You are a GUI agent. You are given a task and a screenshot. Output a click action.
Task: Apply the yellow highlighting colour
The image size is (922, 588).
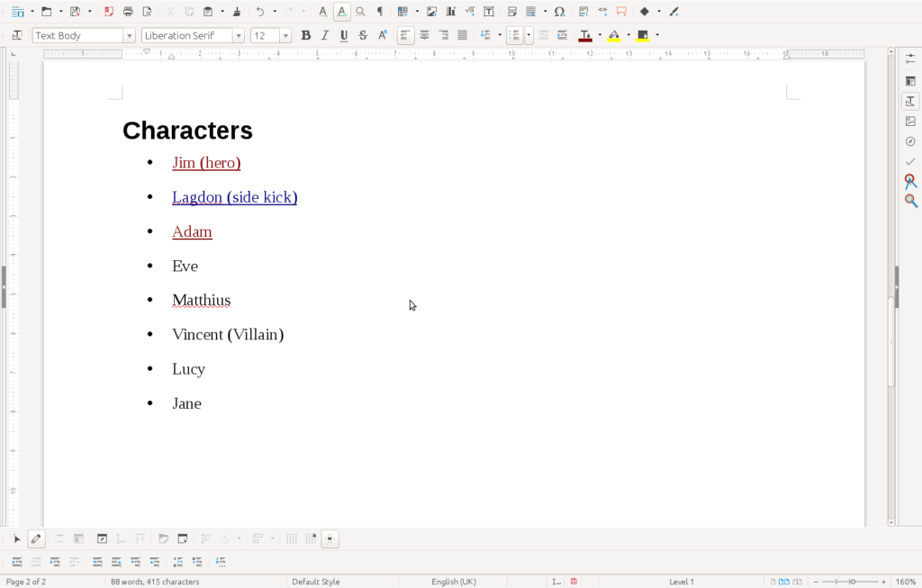pyautogui.click(x=614, y=35)
